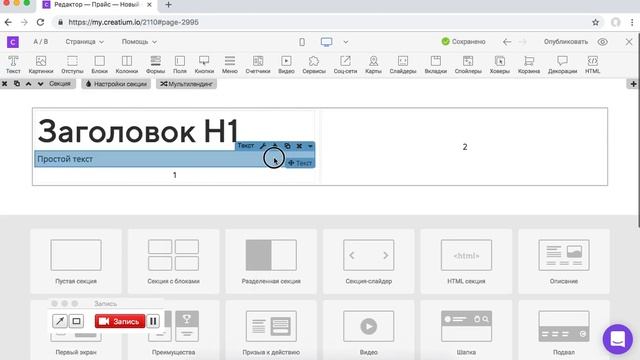Open device preview dropdown arrow

click(x=346, y=42)
